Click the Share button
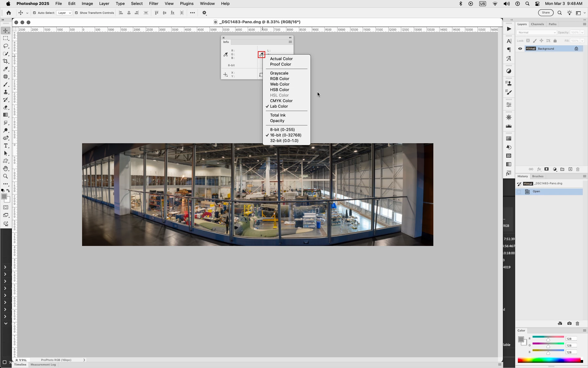 click(x=546, y=13)
